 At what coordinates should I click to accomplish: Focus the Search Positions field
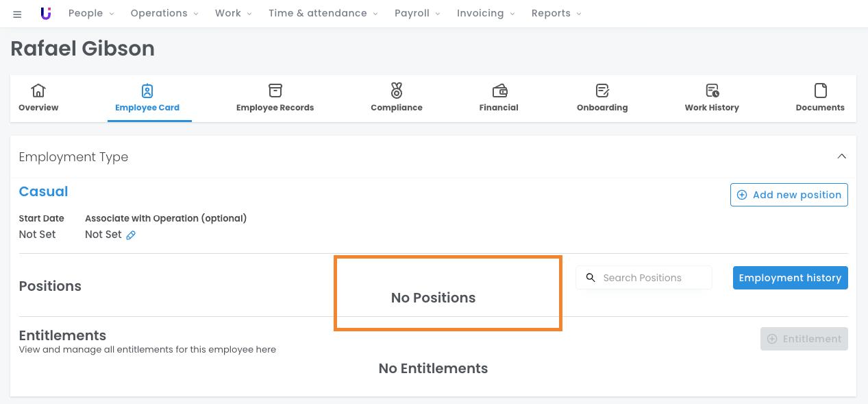coord(651,278)
